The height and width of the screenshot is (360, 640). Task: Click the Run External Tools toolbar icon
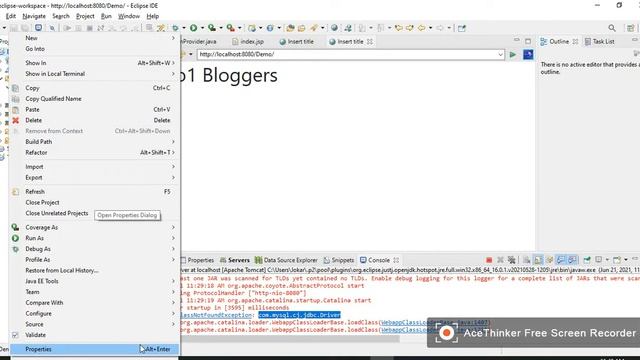tap(231, 28)
